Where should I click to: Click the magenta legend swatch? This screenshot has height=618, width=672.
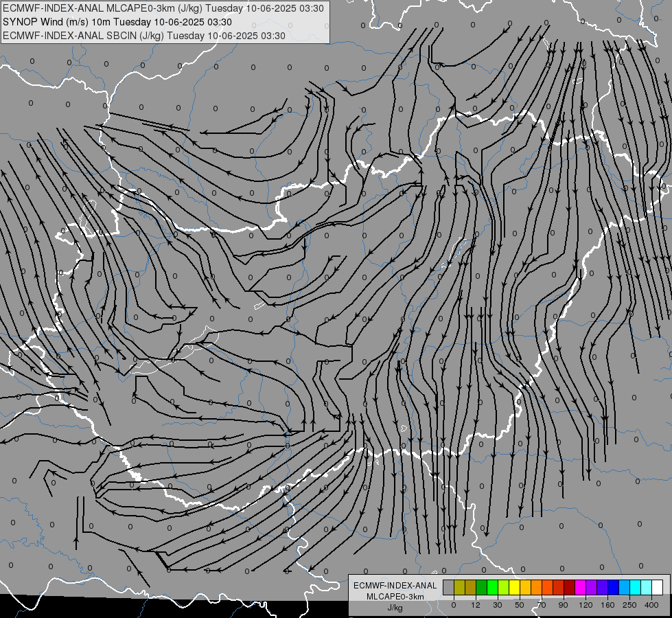pyautogui.click(x=580, y=587)
